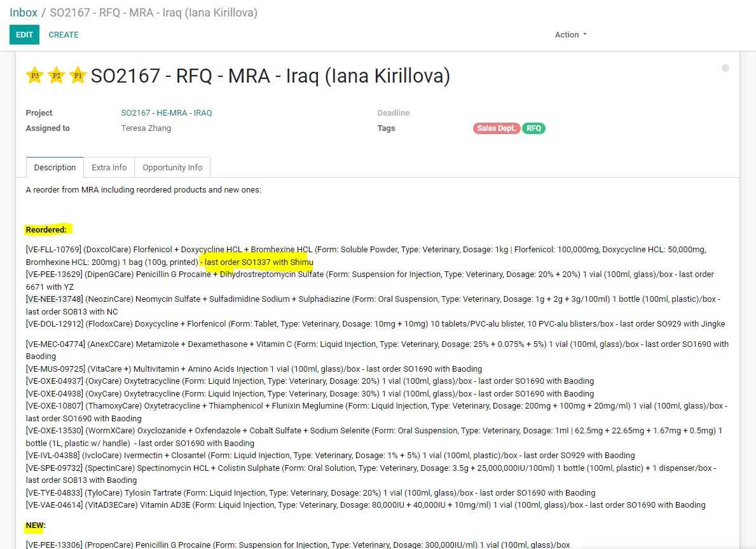Viewport: 756px width, 549px height.
Task: Click product code [VE-TYE-04833]
Action: [x=54, y=492]
